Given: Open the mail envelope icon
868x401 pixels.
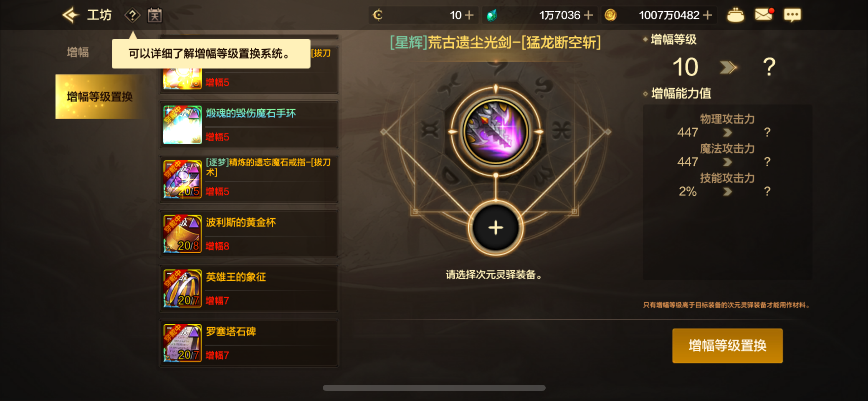Looking at the screenshot, I should (x=764, y=15).
